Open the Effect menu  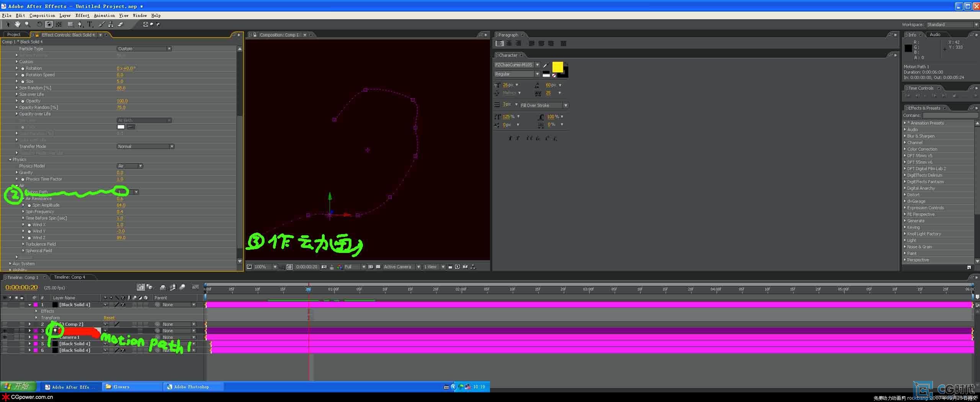tap(82, 15)
